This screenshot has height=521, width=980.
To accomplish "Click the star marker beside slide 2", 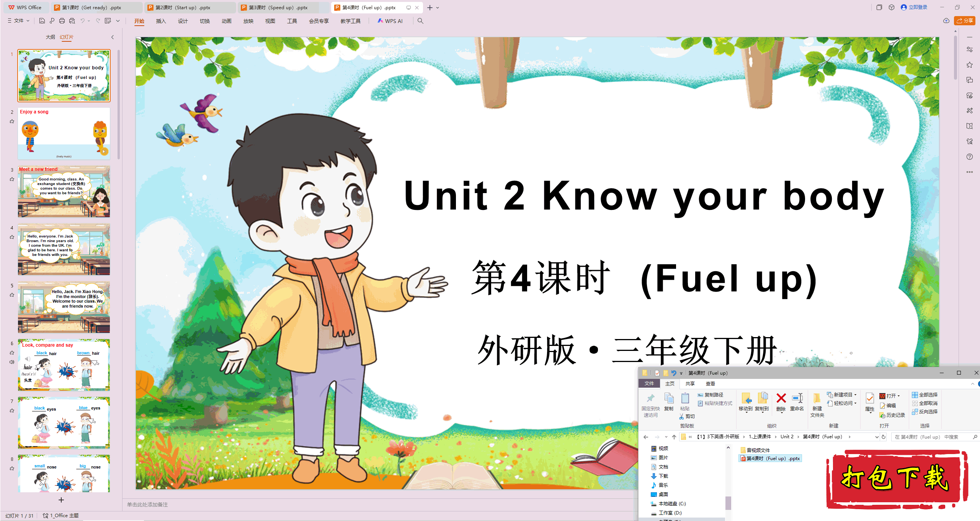I will coord(12,121).
